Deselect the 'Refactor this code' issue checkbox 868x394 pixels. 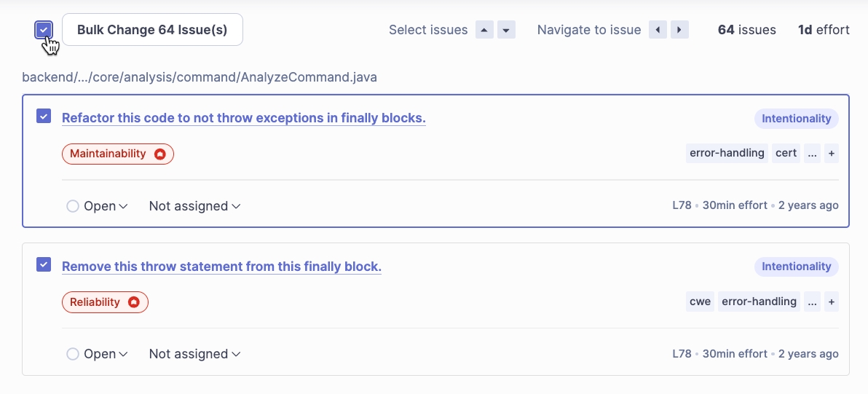[x=44, y=117]
